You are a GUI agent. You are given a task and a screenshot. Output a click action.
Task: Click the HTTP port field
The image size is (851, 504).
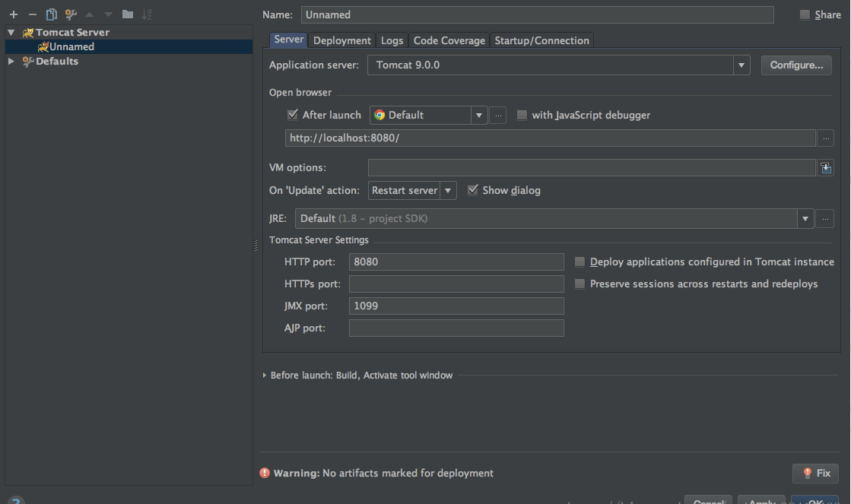(x=456, y=262)
